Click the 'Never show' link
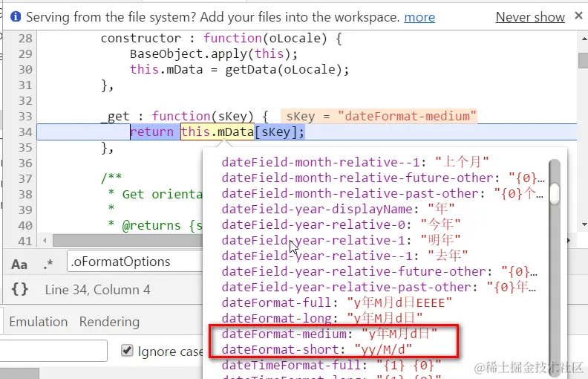588x379 pixels. (x=530, y=17)
